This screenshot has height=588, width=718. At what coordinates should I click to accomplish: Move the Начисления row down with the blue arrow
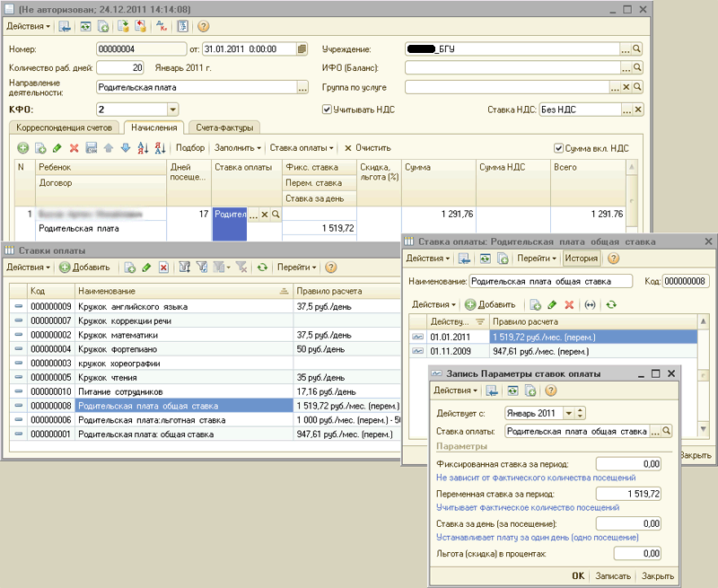tap(125, 148)
